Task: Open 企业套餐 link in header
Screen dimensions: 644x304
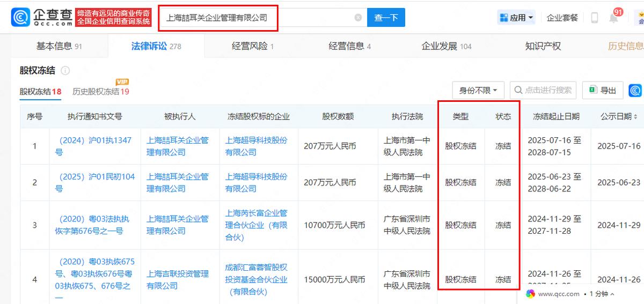Action: tap(562, 18)
